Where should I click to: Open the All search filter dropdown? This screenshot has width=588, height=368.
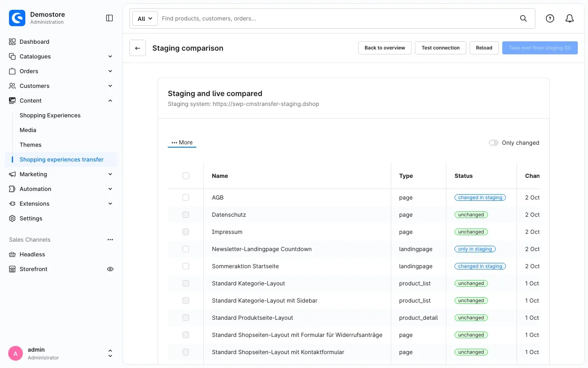145,18
